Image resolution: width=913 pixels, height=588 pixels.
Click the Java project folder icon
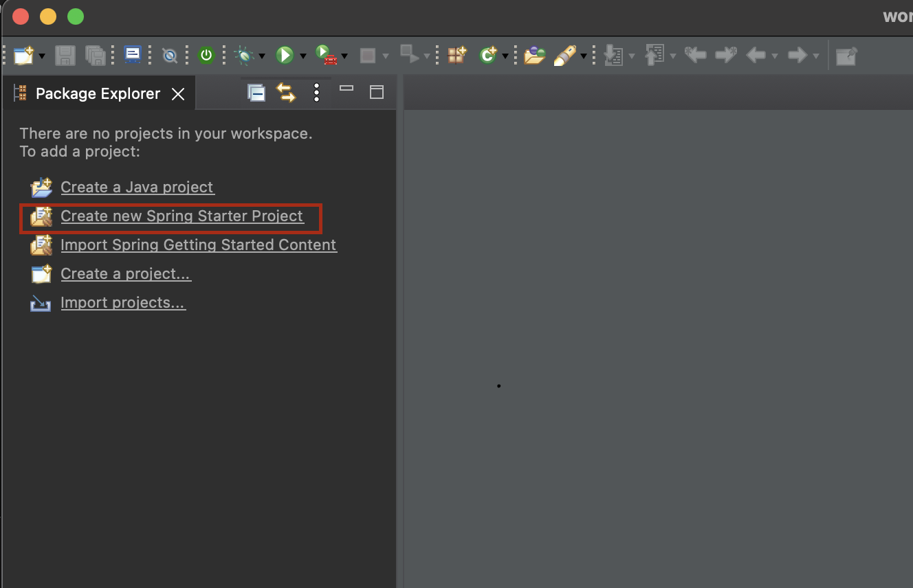click(41, 188)
